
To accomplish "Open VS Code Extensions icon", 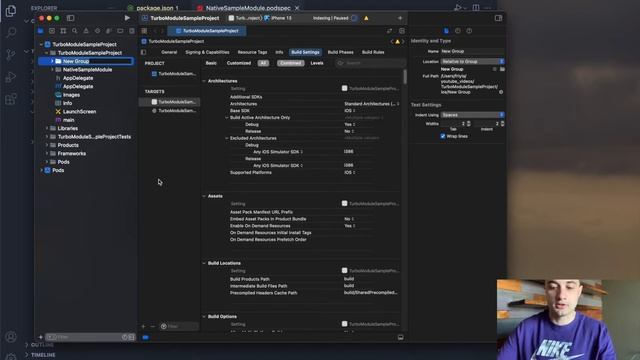I will (11, 99).
